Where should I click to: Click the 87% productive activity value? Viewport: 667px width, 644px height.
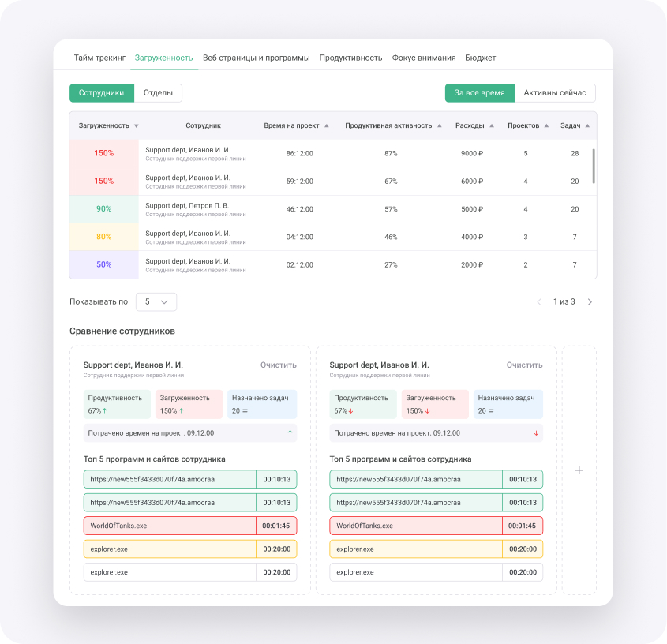click(x=391, y=154)
